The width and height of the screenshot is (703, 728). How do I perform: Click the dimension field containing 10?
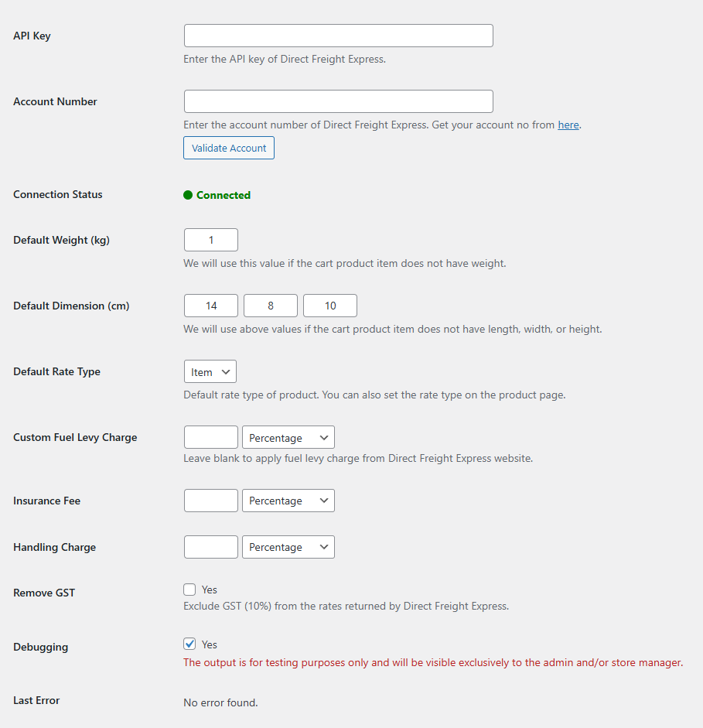[330, 306]
